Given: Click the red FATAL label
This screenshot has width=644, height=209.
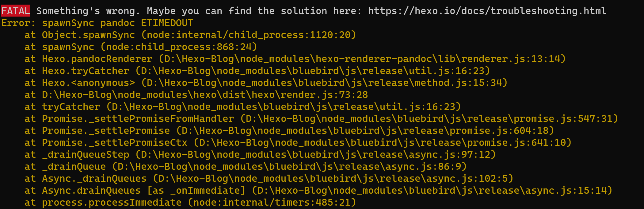Looking at the screenshot, I should point(16,11).
